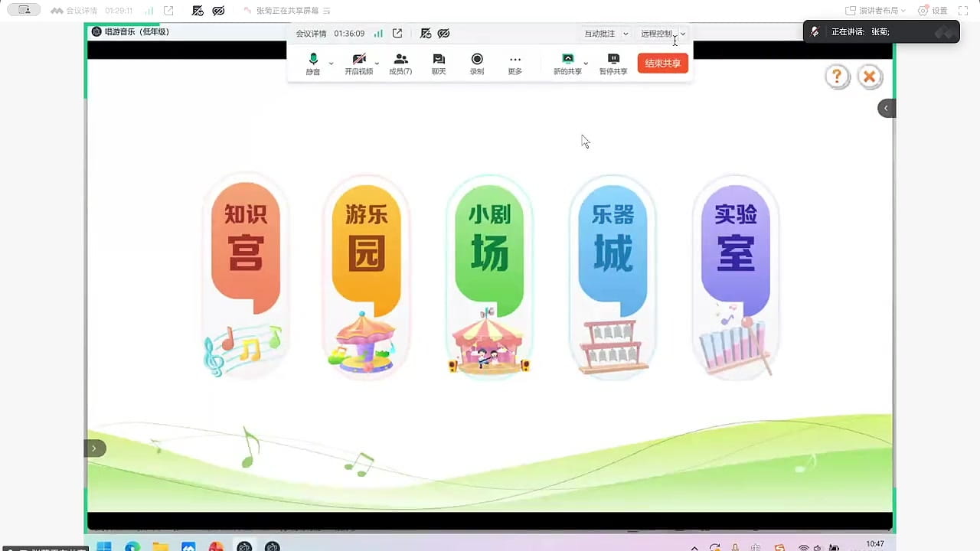Turn on camera with 开启视频
The width and height of the screenshot is (980, 551).
pyautogui.click(x=358, y=64)
